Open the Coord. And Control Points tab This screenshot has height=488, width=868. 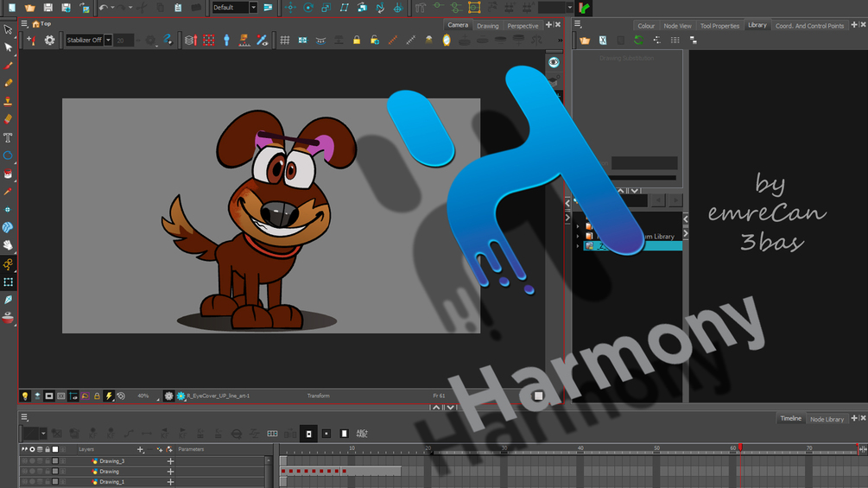point(809,25)
